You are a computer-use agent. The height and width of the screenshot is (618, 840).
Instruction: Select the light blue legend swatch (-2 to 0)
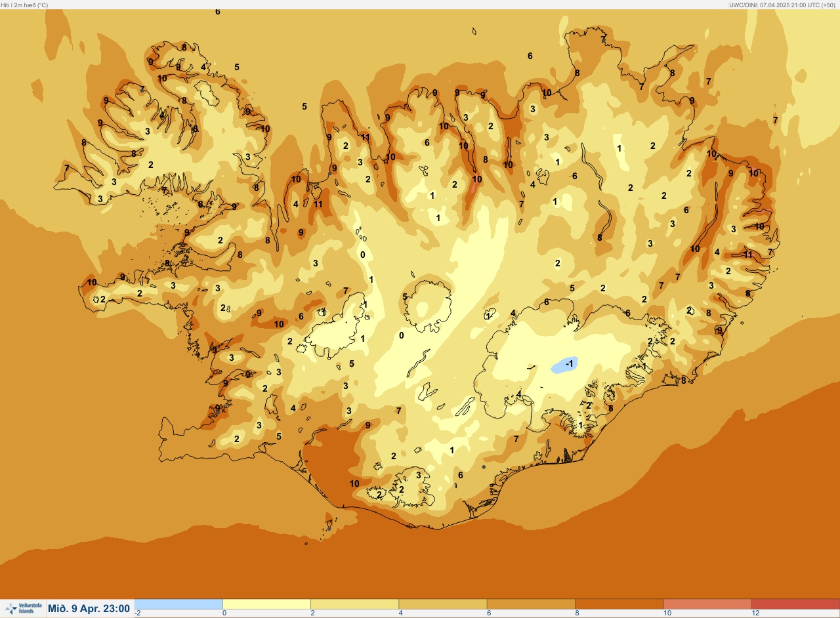coord(178,604)
